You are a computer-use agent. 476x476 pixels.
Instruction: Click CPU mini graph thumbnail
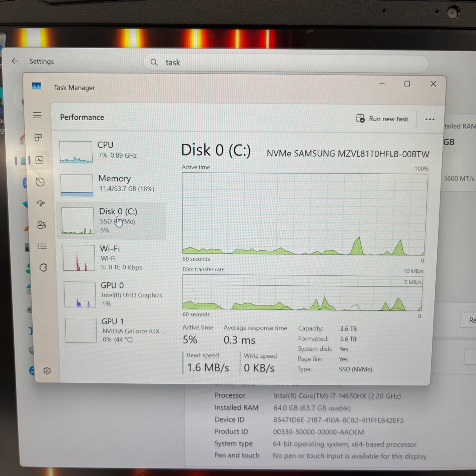click(76, 152)
